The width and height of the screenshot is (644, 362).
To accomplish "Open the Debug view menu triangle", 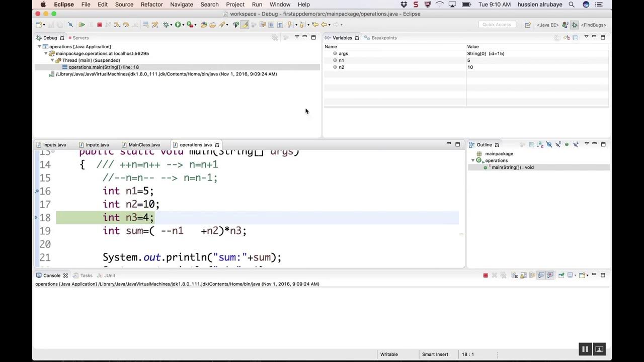I will point(297,36).
